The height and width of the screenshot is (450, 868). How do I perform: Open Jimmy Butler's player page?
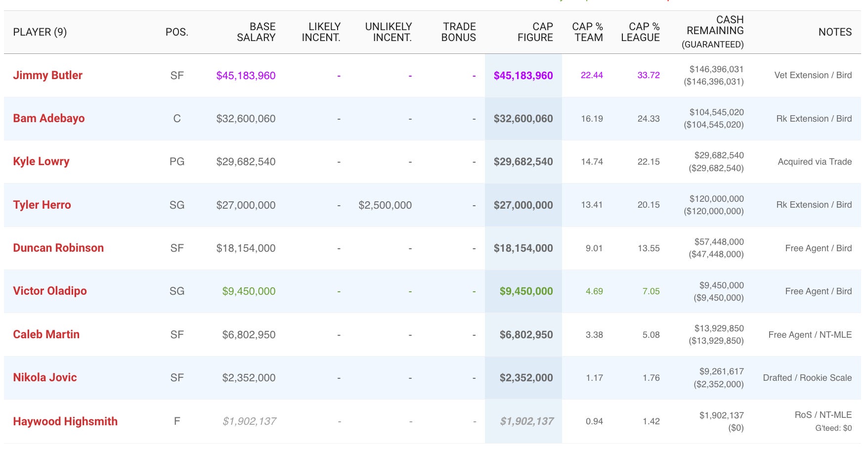coord(47,75)
